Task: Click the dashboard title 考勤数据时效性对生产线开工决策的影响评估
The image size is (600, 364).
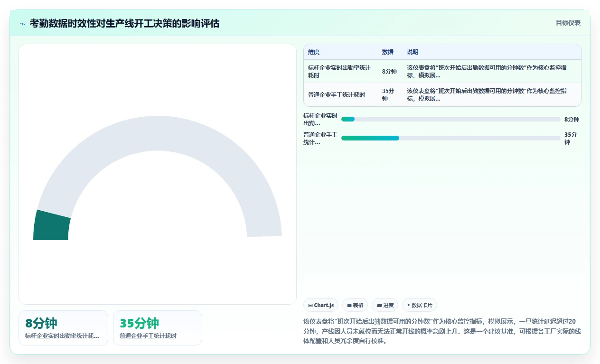Action: pyautogui.click(x=124, y=23)
